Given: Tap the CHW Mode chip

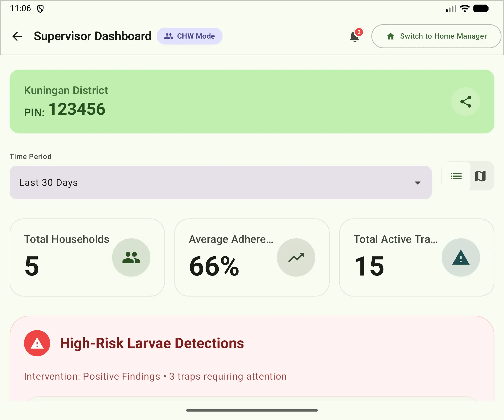Looking at the screenshot, I should (x=190, y=36).
